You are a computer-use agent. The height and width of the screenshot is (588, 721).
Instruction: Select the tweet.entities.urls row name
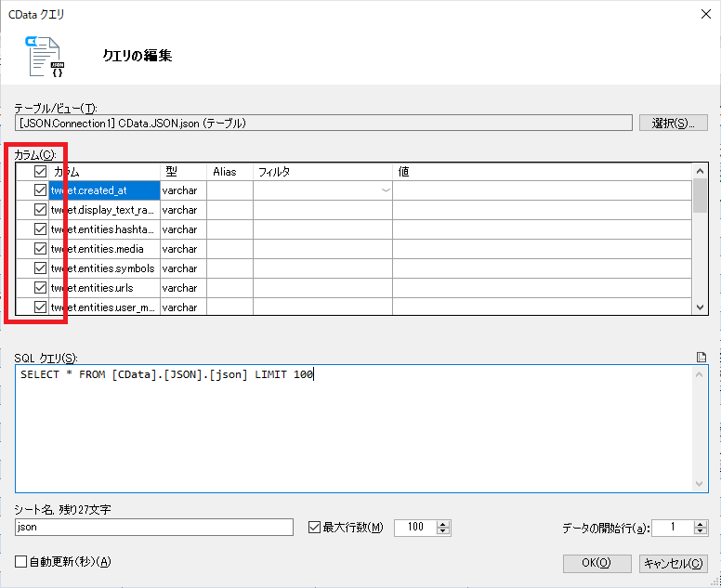tap(104, 288)
